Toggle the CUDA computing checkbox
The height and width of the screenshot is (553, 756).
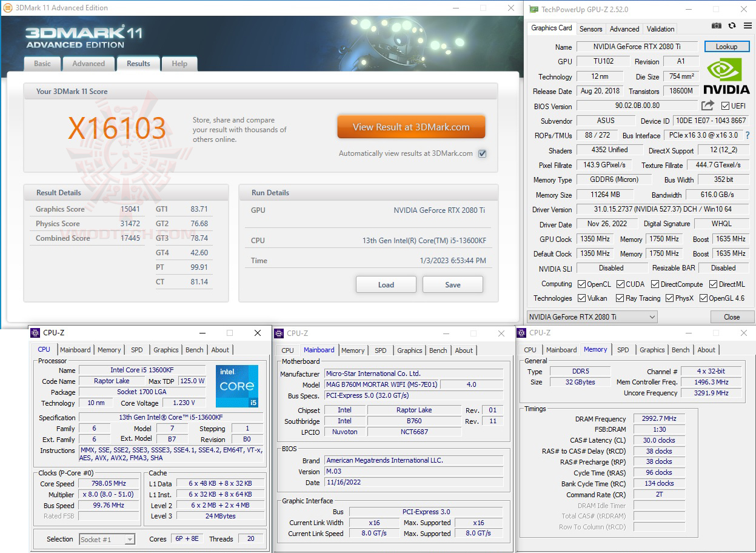[619, 284]
